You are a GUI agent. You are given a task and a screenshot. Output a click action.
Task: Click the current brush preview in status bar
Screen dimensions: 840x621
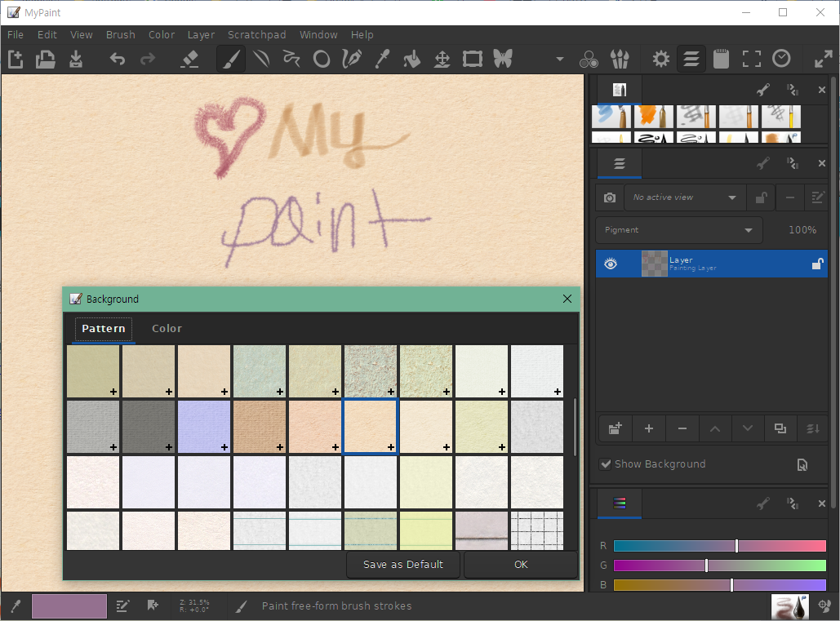790,606
